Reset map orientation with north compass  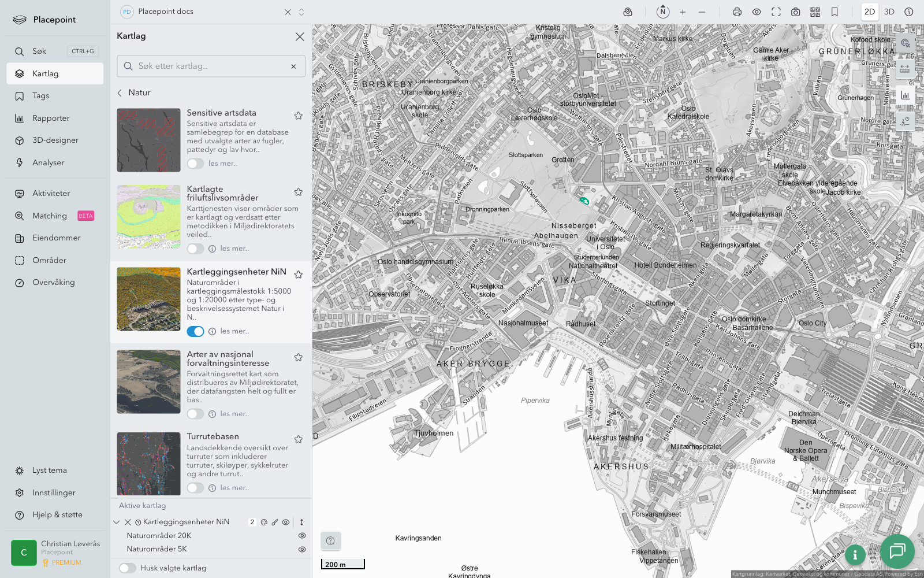pos(663,12)
